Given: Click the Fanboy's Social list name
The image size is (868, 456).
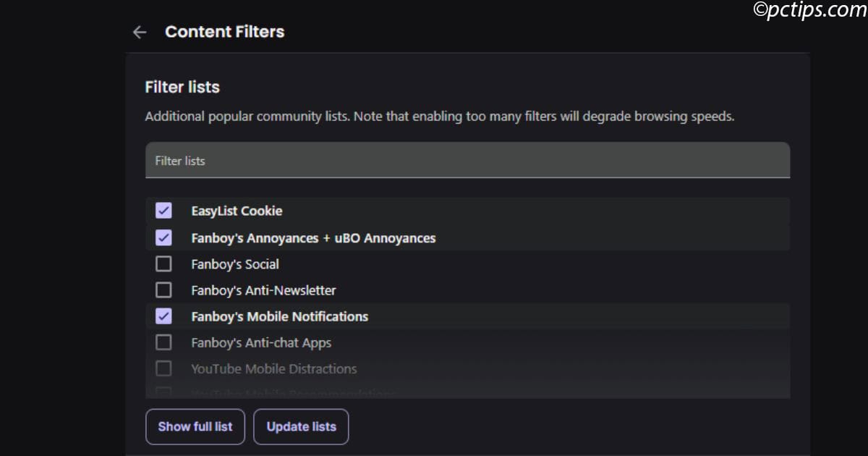Looking at the screenshot, I should (x=235, y=264).
